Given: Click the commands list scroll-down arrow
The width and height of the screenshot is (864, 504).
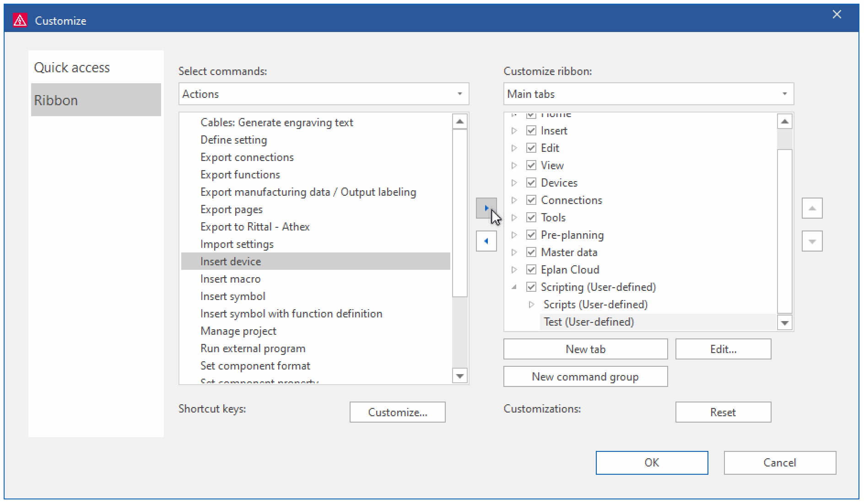Looking at the screenshot, I should click(x=460, y=376).
